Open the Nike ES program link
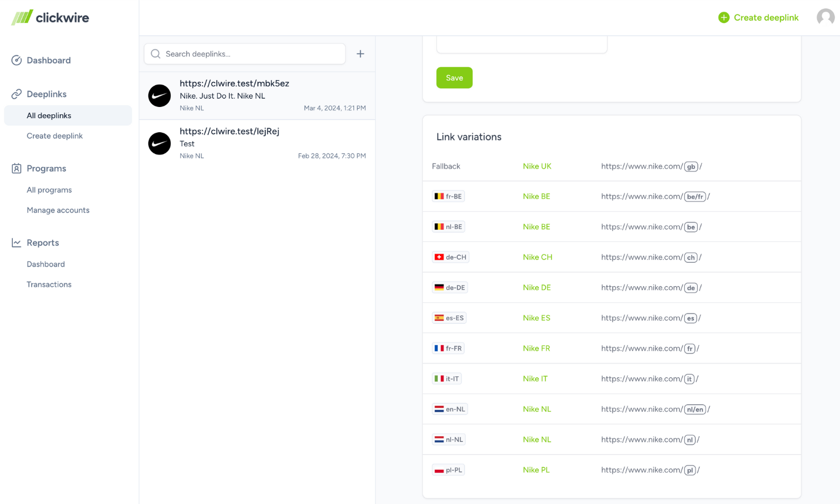 pyautogui.click(x=536, y=318)
